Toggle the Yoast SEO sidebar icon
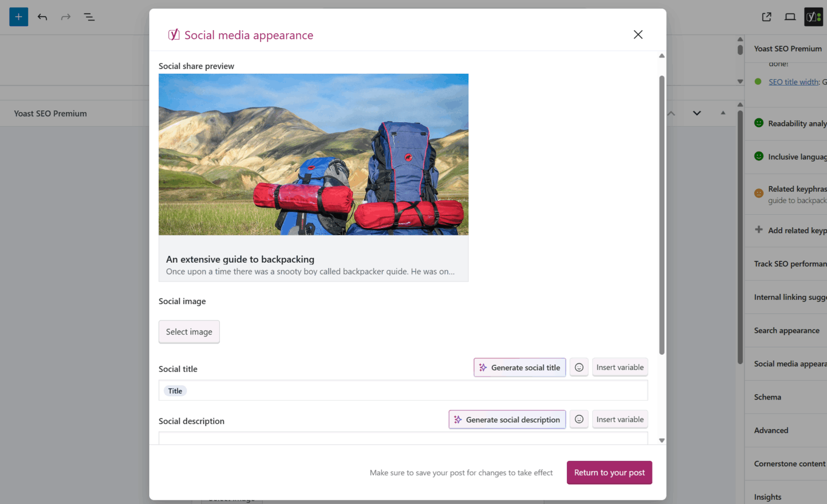827x504 pixels. click(x=813, y=17)
